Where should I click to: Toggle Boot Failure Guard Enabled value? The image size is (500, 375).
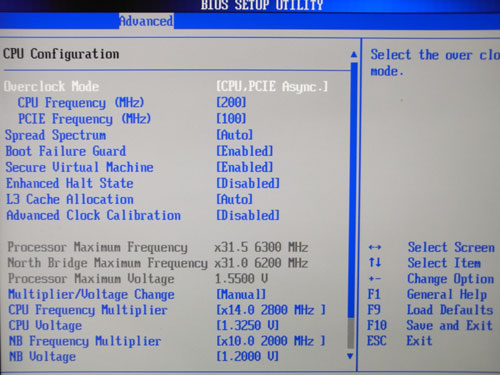pos(245,151)
